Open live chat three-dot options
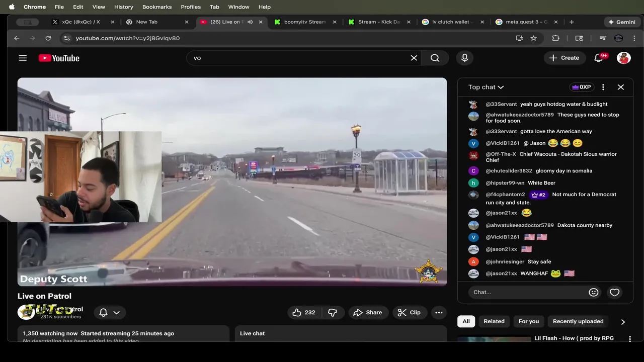 (603, 87)
